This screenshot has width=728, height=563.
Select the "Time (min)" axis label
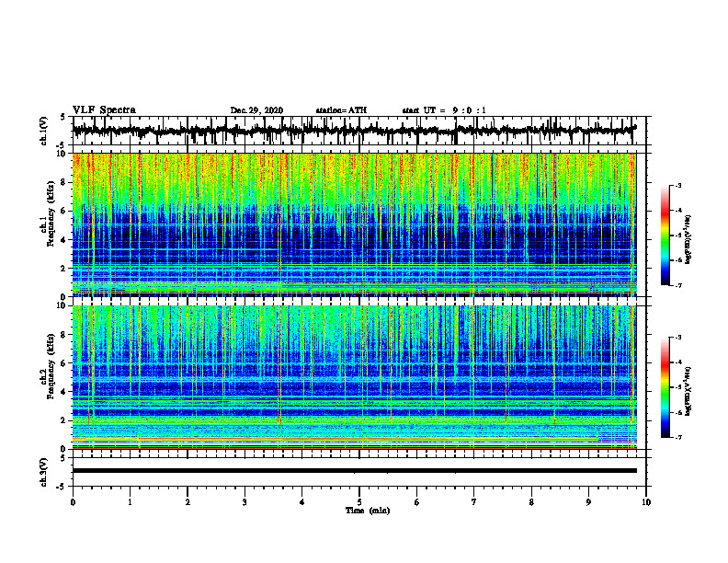click(368, 511)
